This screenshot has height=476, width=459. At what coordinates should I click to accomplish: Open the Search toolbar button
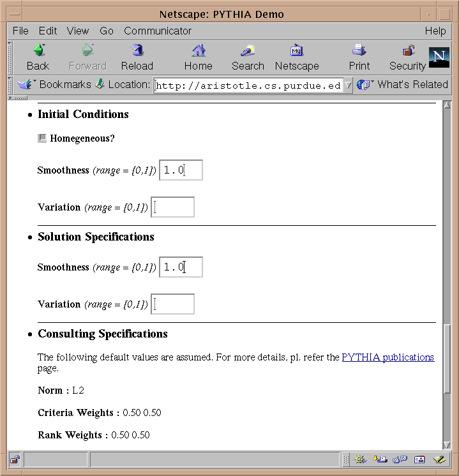pos(248,57)
